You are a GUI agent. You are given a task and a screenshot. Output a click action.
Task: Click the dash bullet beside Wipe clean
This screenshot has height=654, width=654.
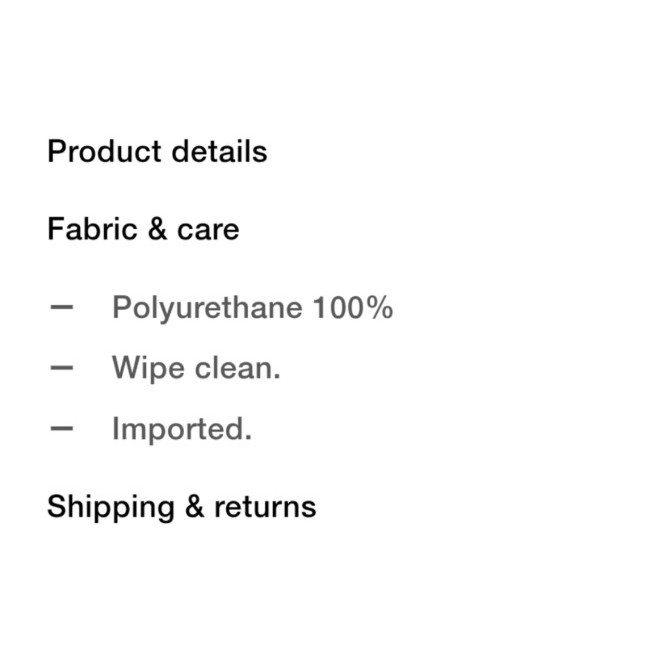(61, 368)
